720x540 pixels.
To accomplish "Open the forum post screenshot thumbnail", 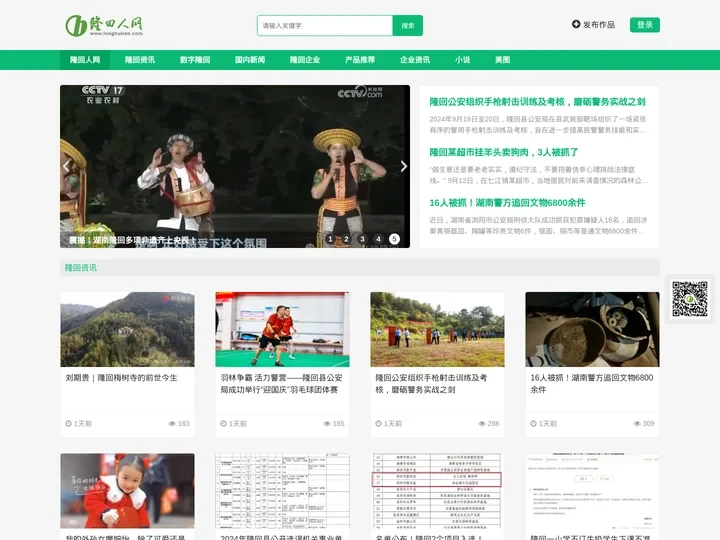I will click(x=592, y=491).
